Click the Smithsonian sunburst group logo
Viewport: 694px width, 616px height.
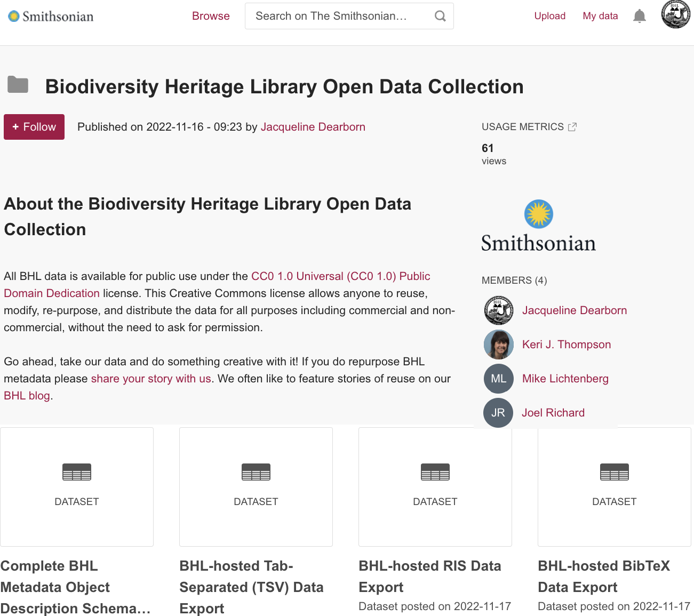[539, 215]
